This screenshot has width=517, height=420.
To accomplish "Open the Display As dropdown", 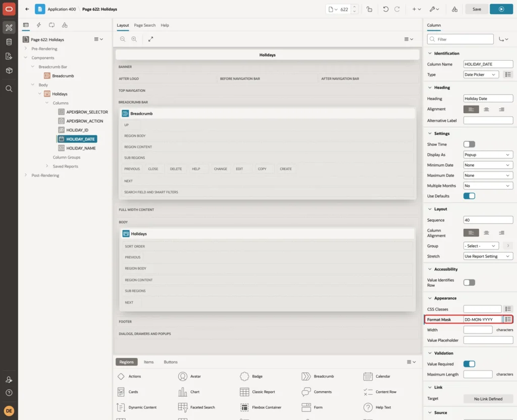I will tap(488, 155).
